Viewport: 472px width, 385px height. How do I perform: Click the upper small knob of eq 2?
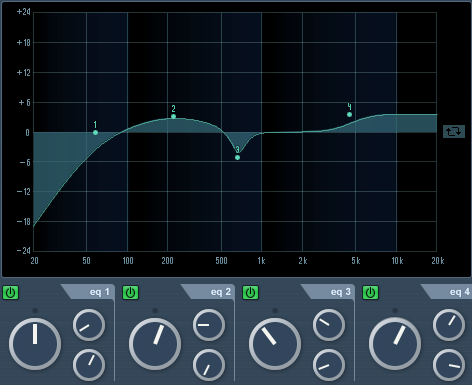click(209, 325)
